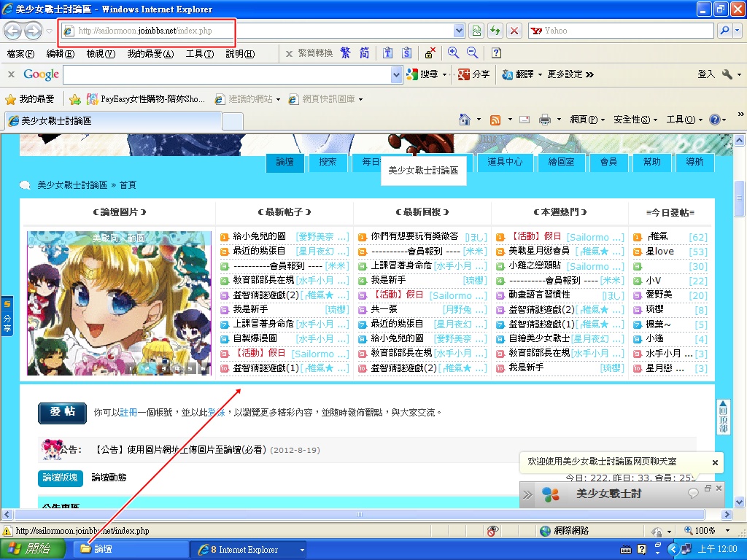The width and height of the screenshot is (747, 560).
Task: Convert page to Simplified Chinese (简)
Action: (x=365, y=52)
